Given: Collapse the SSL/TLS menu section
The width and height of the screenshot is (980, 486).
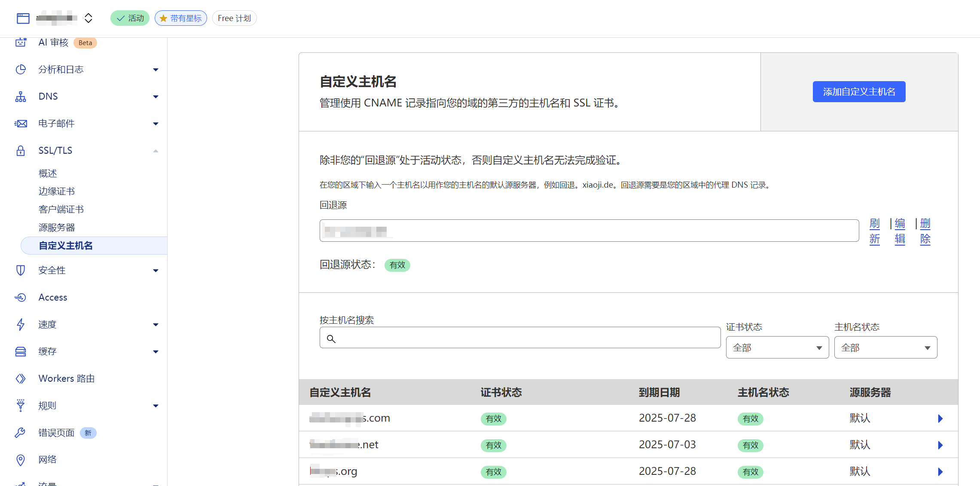Looking at the screenshot, I should (x=156, y=151).
